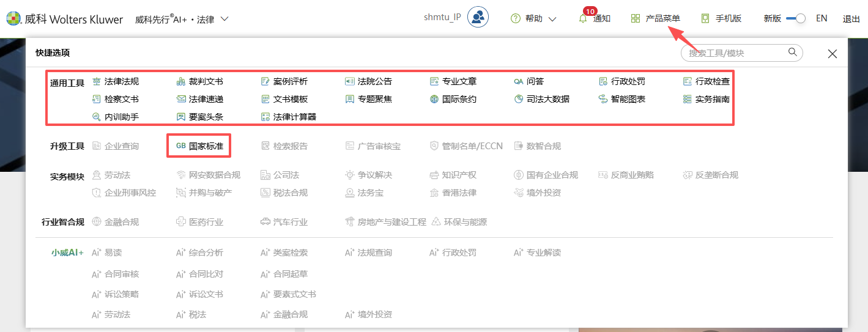
Task: Click the 产品菜单 grid icon
Action: [x=636, y=18]
